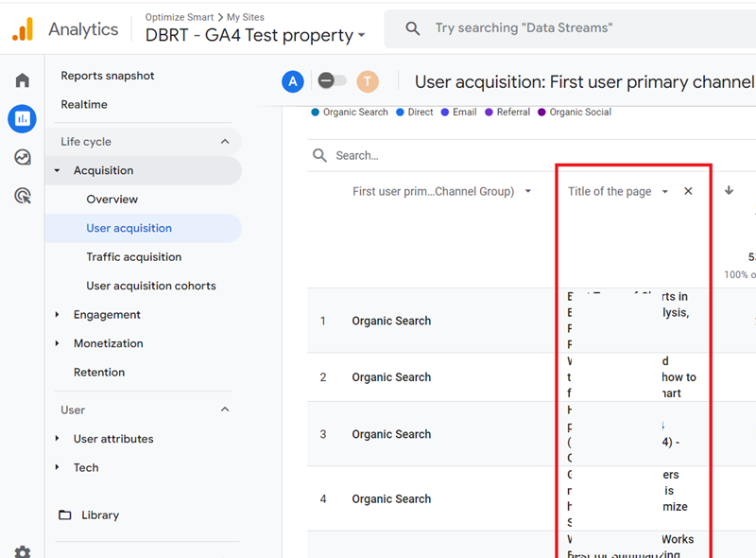Viewport: 756px width, 558px height.
Task: Open the Explore section via its compass icon
Action: click(x=22, y=158)
